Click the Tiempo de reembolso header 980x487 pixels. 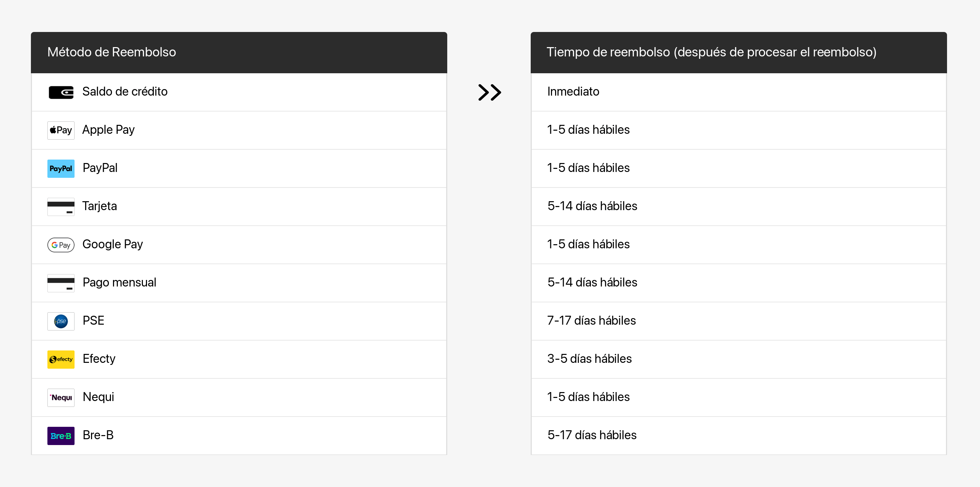coord(739,52)
